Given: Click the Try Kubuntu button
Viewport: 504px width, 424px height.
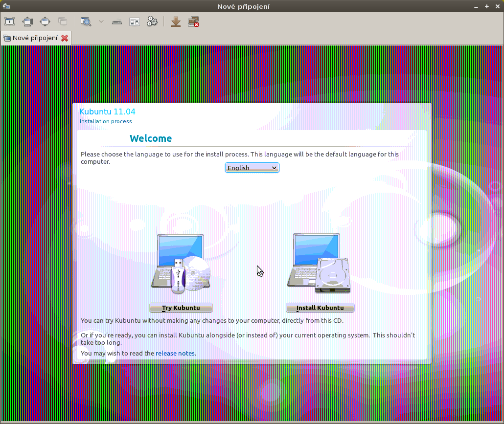Looking at the screenshot, I should (181, 308).
